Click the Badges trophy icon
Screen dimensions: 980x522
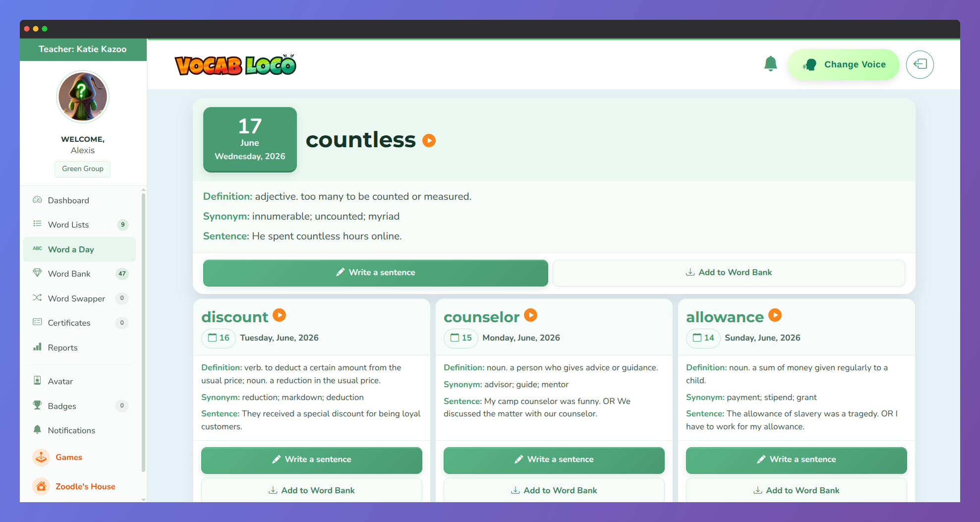tap(37, 405)
